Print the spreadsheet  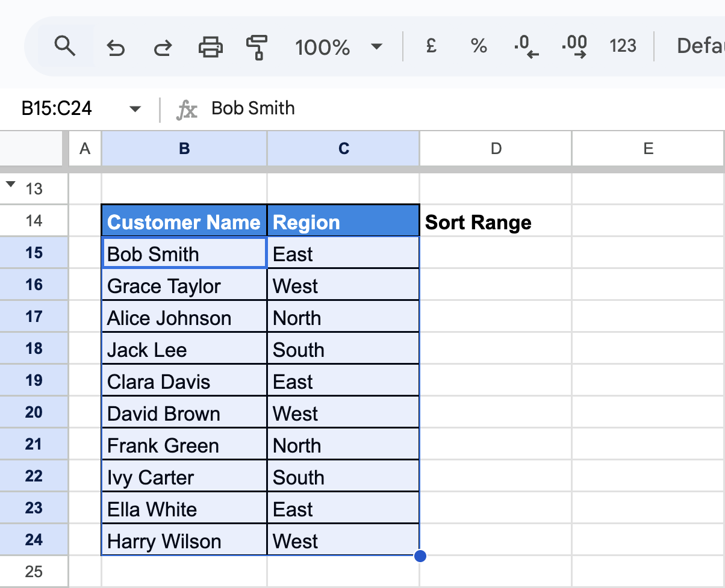(210, 46)
